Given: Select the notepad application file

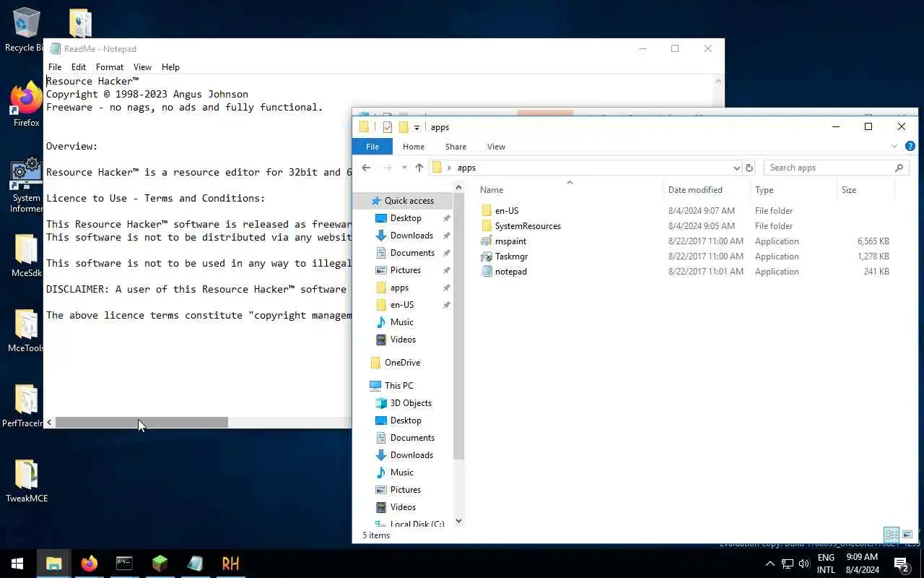Looking at the screenshot, I should point(510,272).
